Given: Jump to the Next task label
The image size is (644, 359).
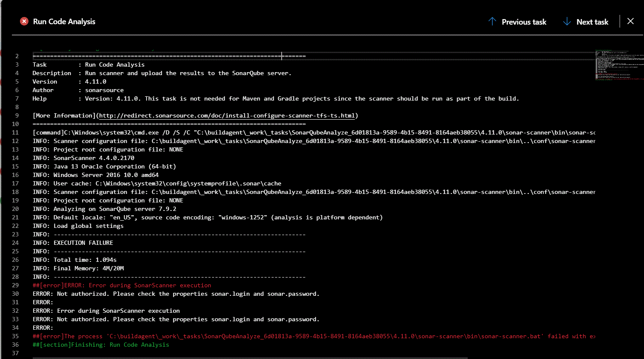Looking at the screenshot, I should (592, 22).
